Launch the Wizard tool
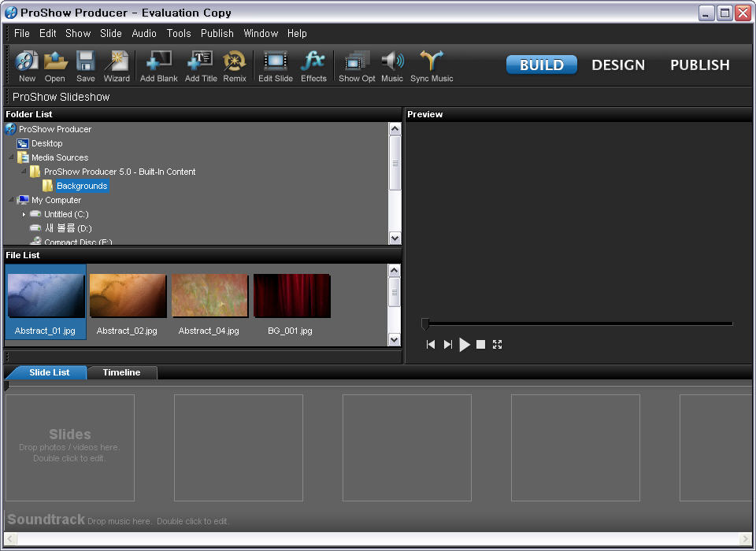Image resolution: width=756 pixels, height=551 pixels. tap(117, 66)
